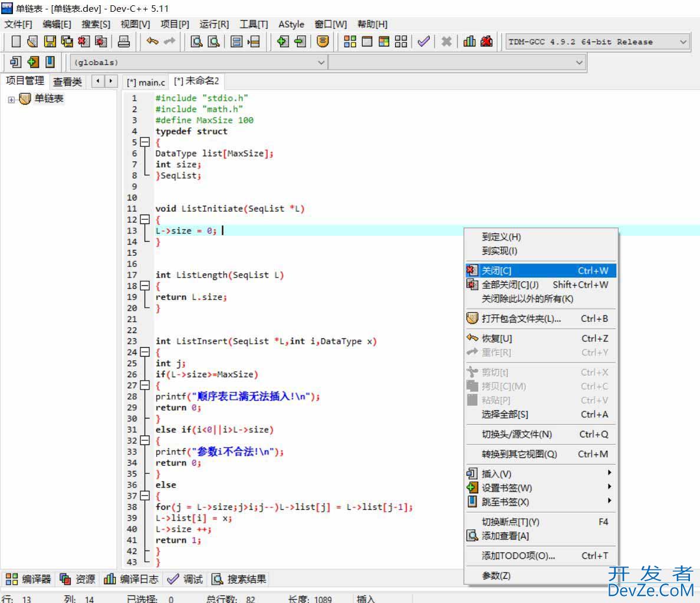700x603 pixels.
Task: Open the 搜索结果 bottom panel tab
Action: point(239,579)
